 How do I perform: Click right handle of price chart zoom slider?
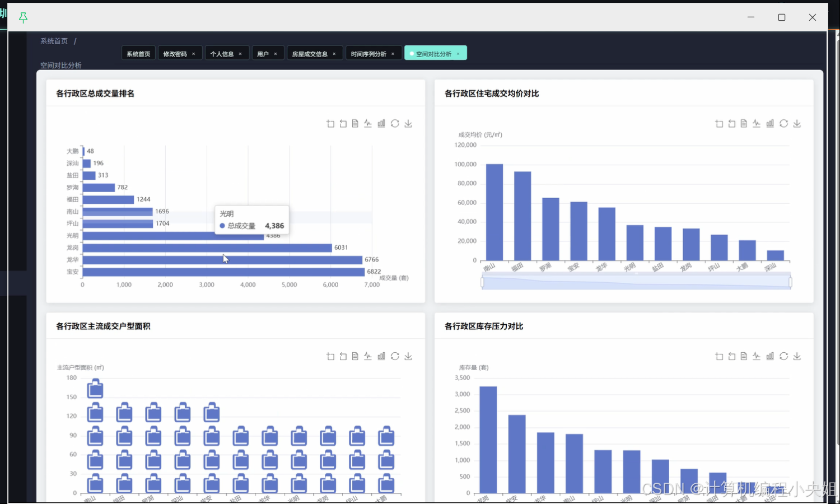tap(790, 282)
